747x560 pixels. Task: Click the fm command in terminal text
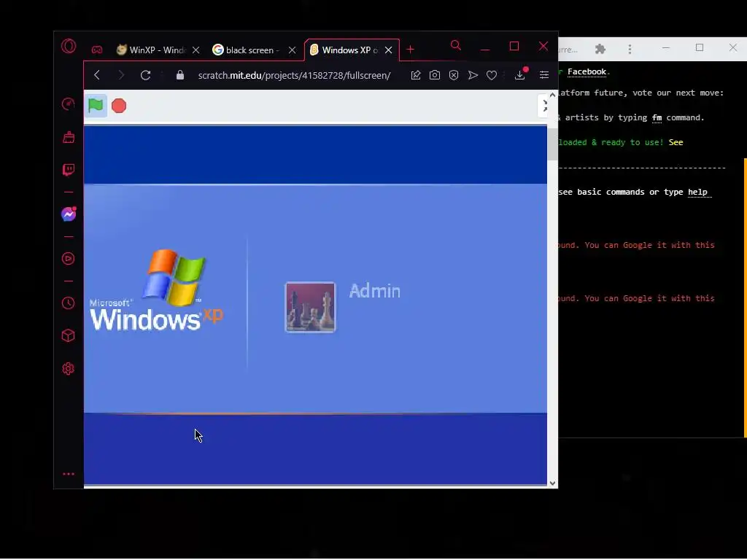coord(657,117)
